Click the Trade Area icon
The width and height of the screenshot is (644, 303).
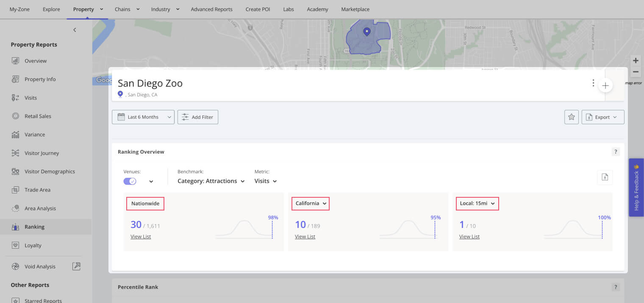point(15,190)
